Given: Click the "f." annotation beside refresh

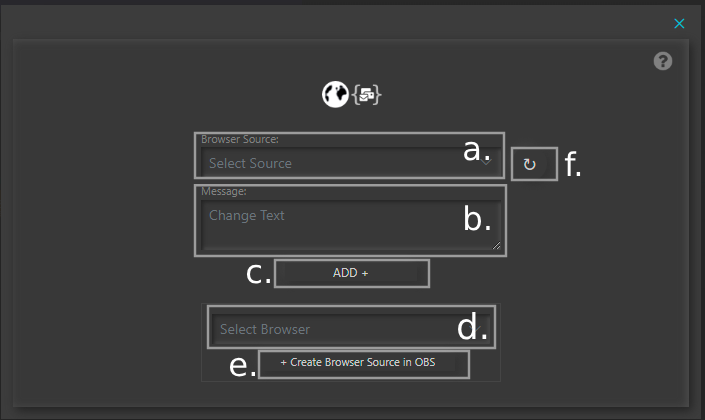Looking at the screenshot, I should 572,165.
